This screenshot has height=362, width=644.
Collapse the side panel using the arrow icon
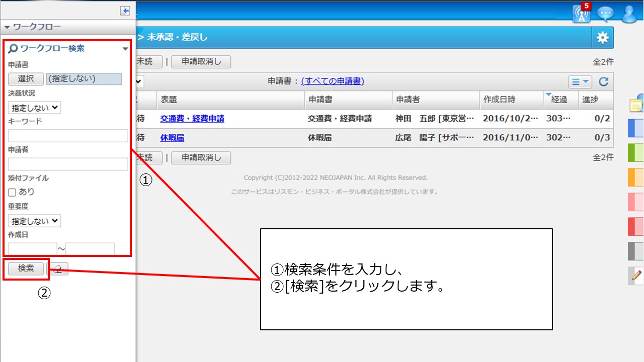[125, 10]
